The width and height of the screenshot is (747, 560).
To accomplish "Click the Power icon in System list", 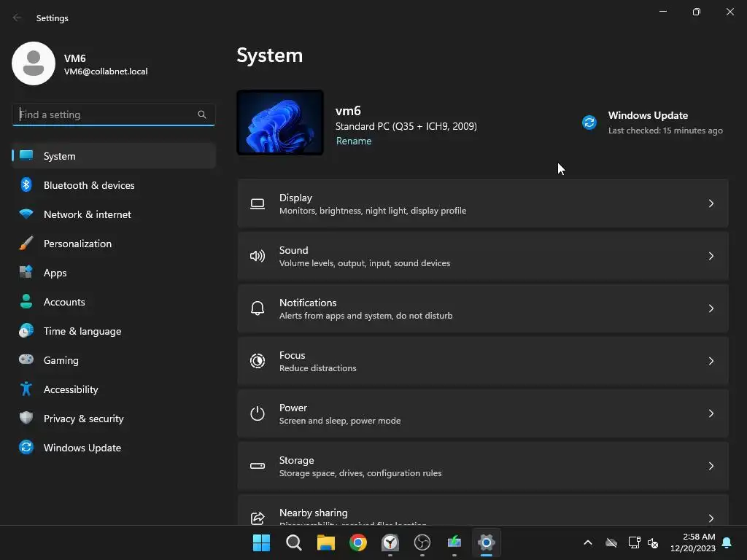I will point(258,413).
